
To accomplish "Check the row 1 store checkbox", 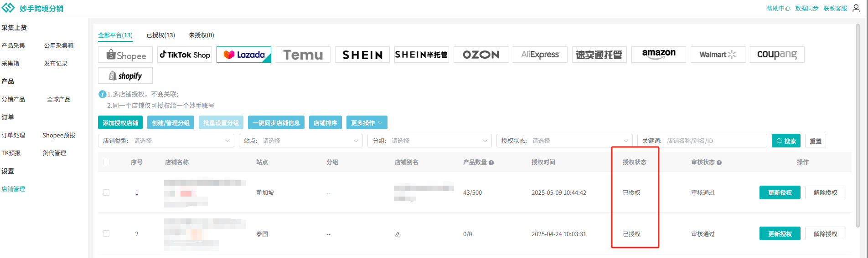I will coord(106,192).
